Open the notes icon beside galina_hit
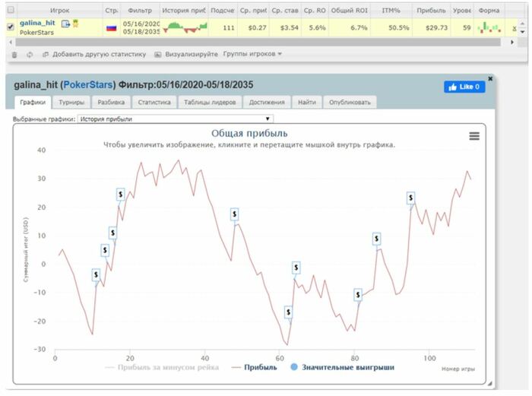 tap(65, 24)
